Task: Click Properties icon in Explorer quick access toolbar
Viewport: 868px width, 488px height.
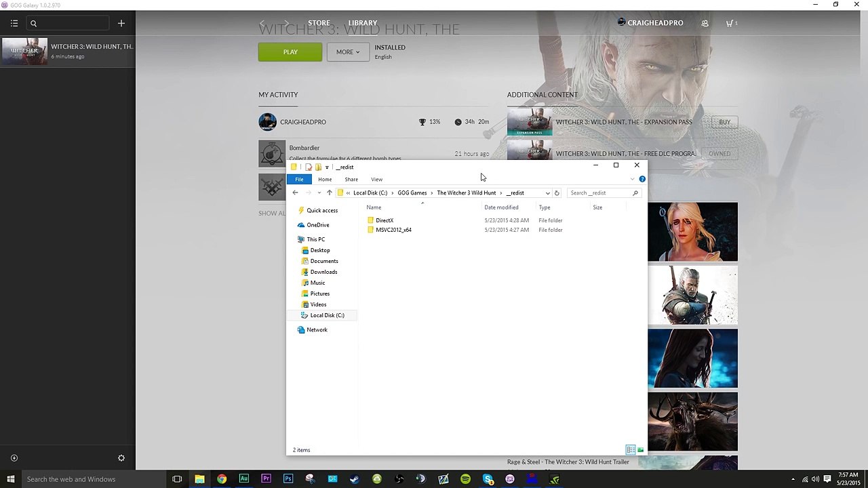Action: (309, 167)
